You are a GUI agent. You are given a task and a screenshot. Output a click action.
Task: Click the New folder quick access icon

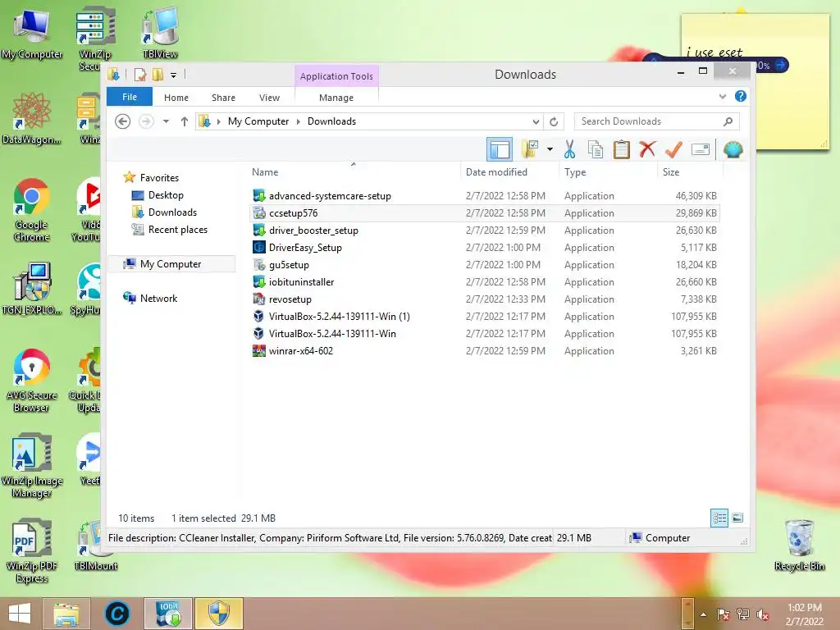pos(158,75)
